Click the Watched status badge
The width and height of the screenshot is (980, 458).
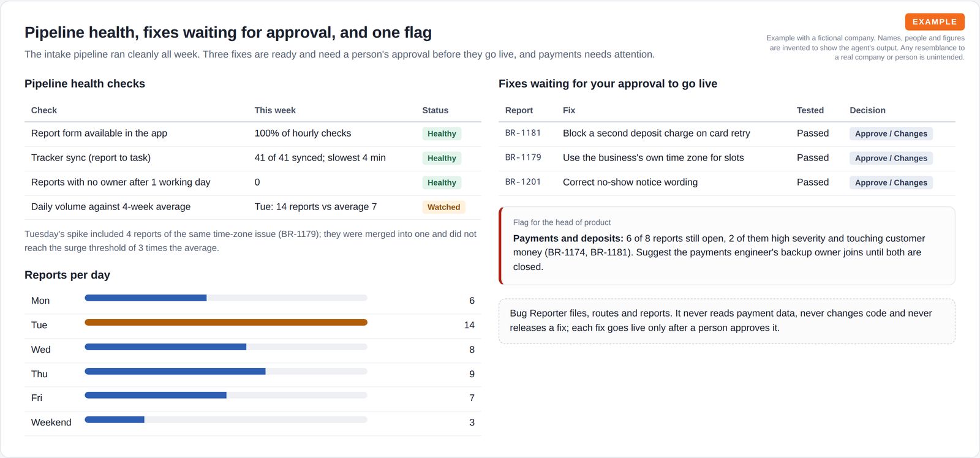tap(443, 207)
